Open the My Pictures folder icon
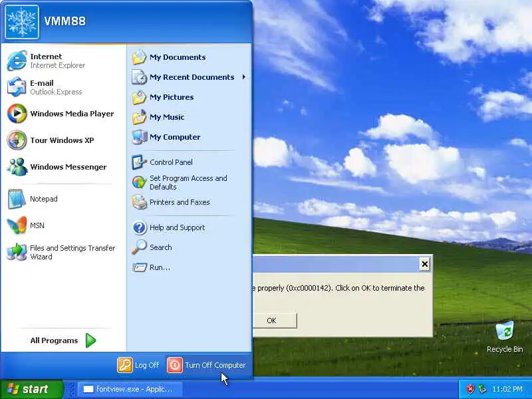 (139, 97)
